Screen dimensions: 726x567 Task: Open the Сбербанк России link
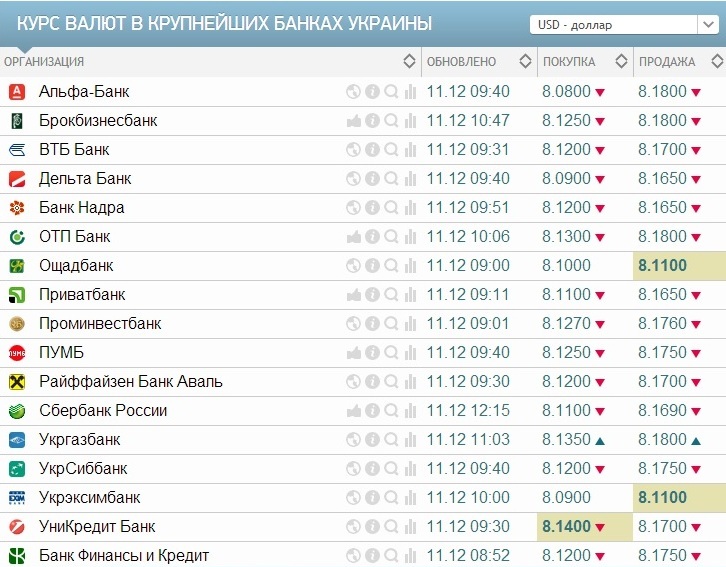click(x=103, y=411)
